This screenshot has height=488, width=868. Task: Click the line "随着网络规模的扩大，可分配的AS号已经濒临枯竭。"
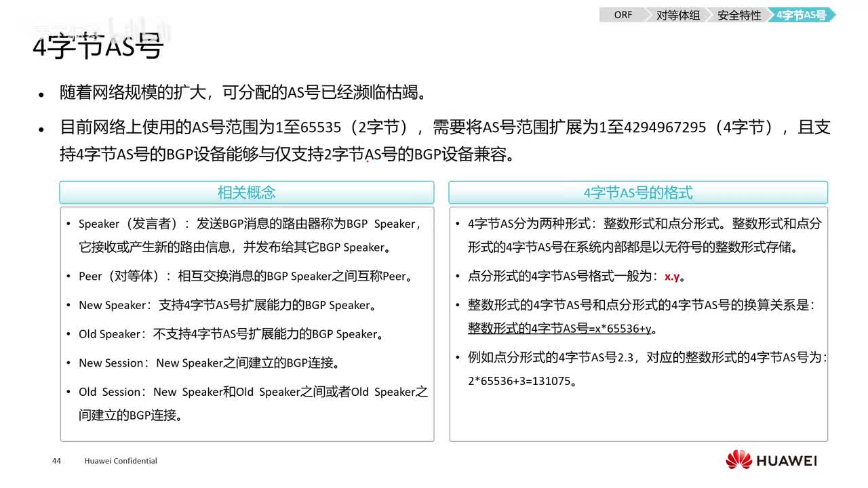(243, 93)
